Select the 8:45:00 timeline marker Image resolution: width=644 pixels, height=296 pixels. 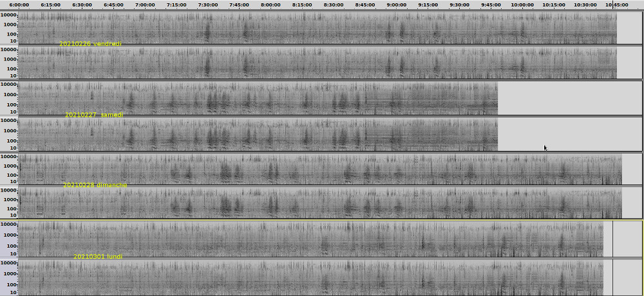(x=365, y=5)
